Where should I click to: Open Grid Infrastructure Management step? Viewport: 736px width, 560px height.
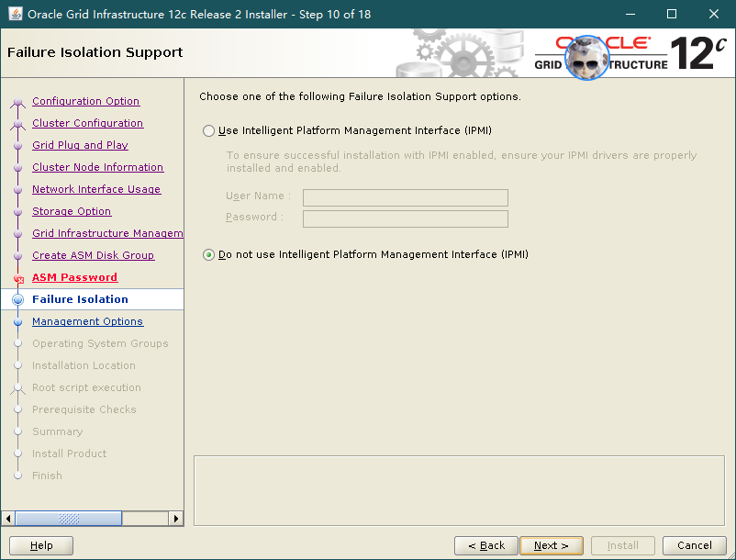pyautogui.click(x=107, y=233)
